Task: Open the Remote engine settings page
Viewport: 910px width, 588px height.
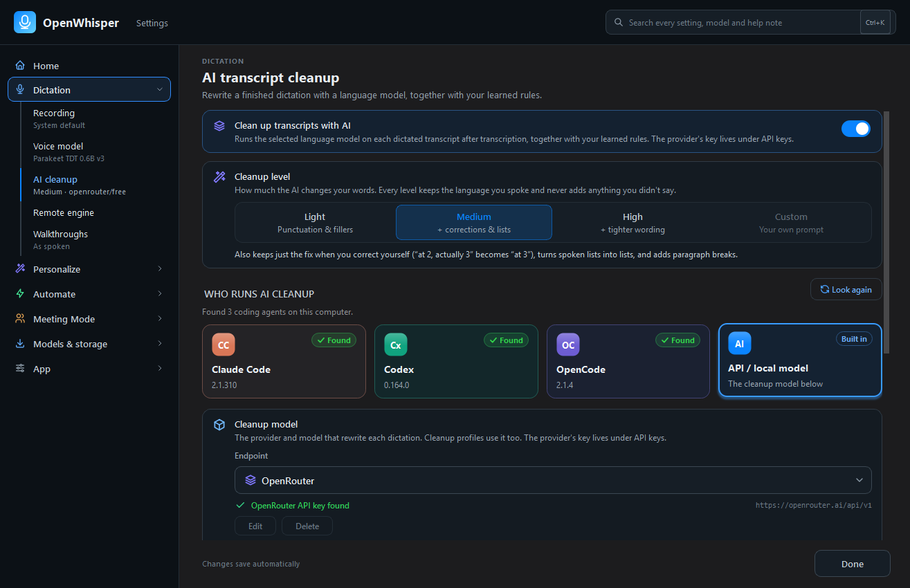Action: point(96,213)
